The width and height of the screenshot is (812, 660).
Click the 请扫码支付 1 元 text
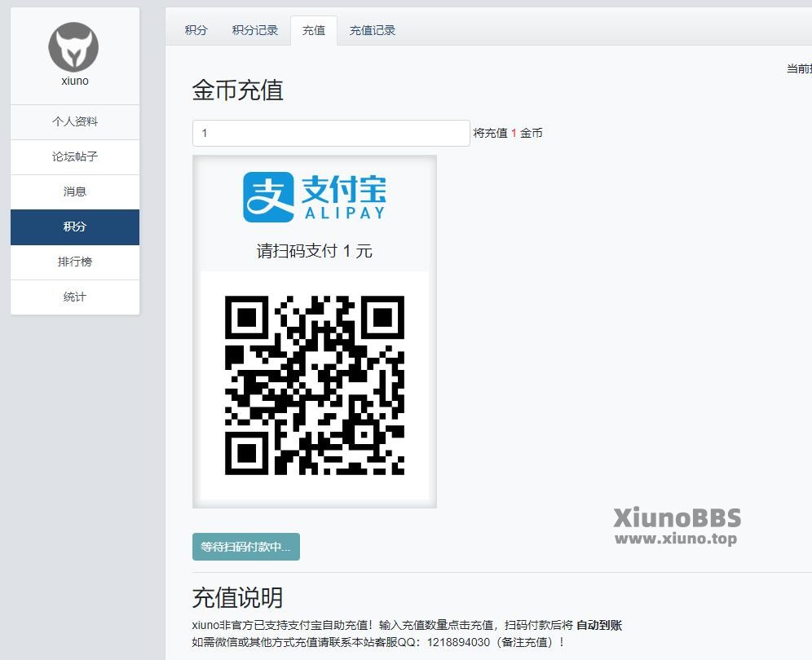click(315, 251)
